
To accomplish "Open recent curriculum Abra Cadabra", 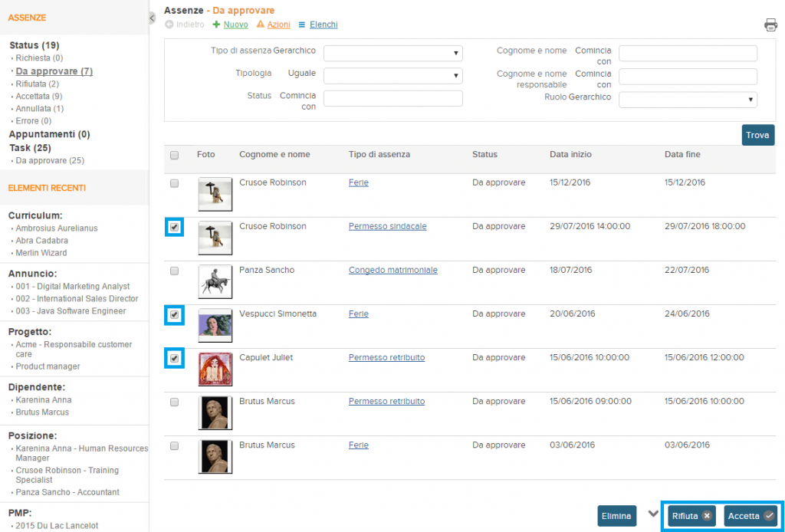I will click(x=41, y=241).
